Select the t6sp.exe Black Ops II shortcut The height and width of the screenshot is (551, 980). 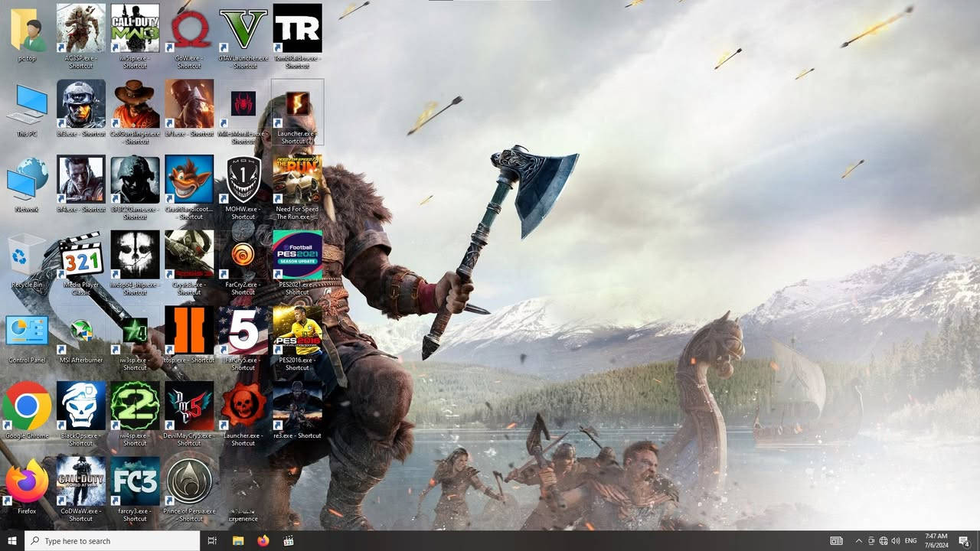tap(189, 335)
